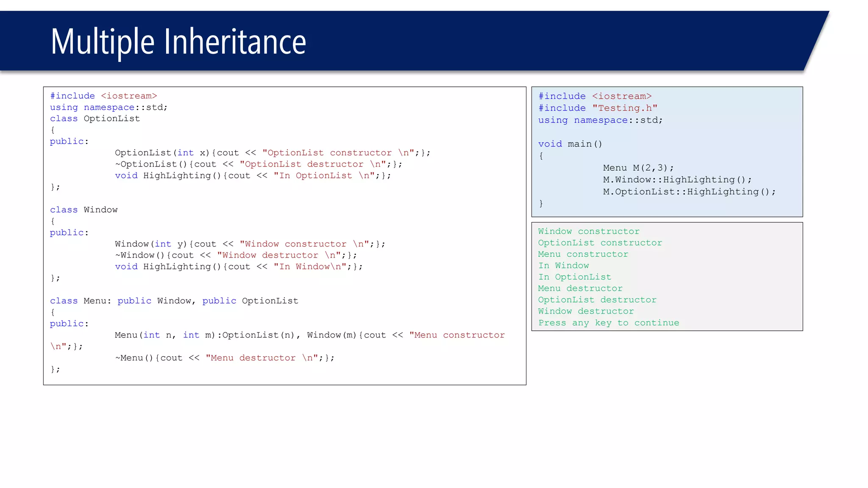This screenshot has width=868, height=488.
Task: Click the #include "Testing.h" line
Action: coord(598,108)
